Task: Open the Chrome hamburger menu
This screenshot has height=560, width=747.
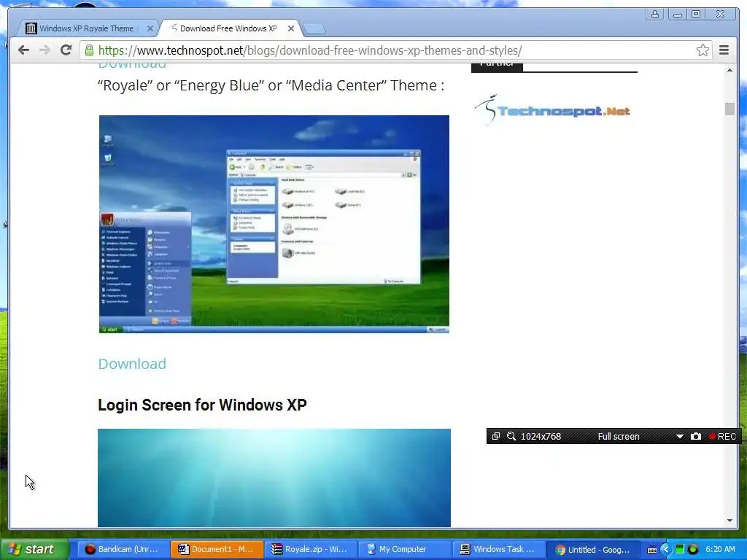Action: coord(724,50)
